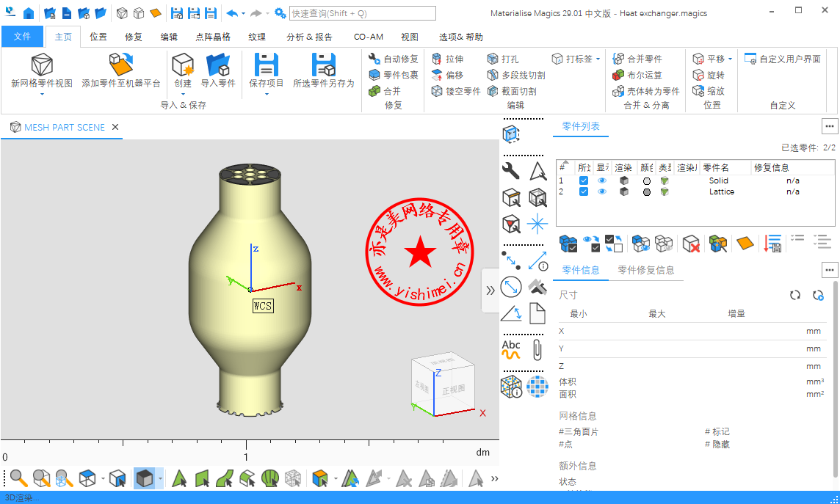Click the 导入零件 import part icon

click(218, 66)
